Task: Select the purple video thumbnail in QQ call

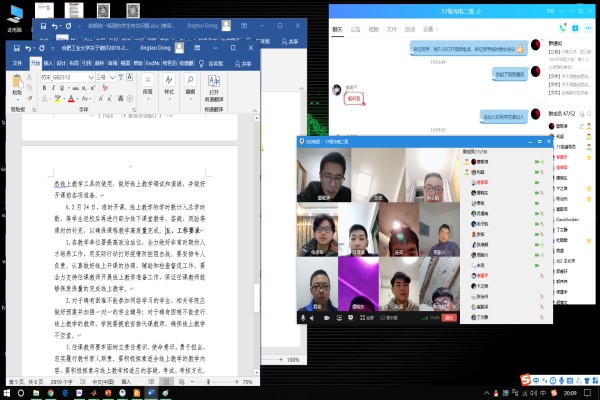Action: tap(359, 283)
